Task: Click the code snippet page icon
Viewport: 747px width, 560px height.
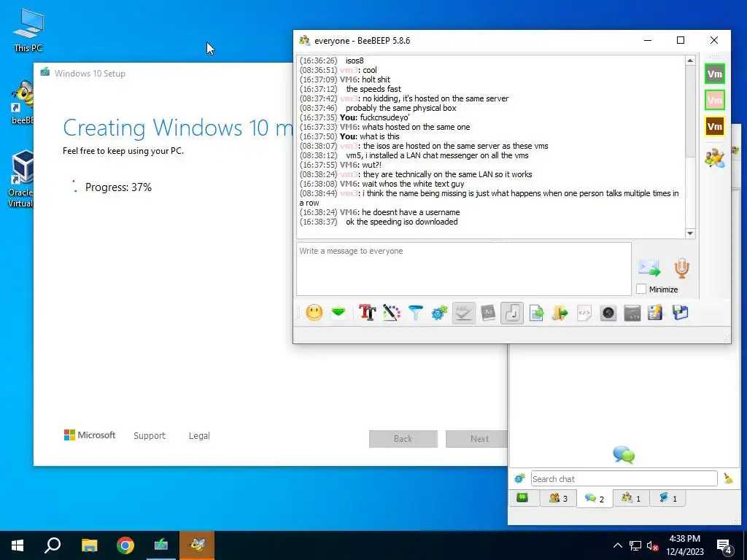Action: pos(584,313)
